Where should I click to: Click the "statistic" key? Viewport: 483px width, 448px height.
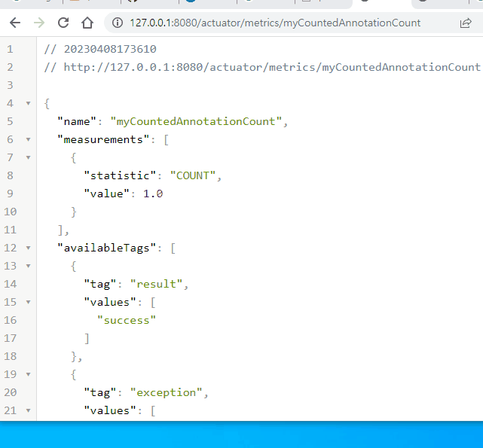click(120, 175)
